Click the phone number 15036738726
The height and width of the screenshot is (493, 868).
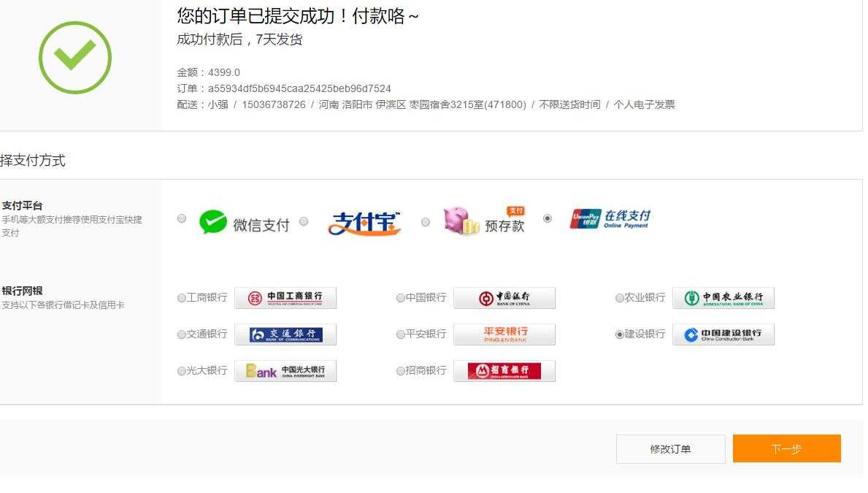click(274, 104)
